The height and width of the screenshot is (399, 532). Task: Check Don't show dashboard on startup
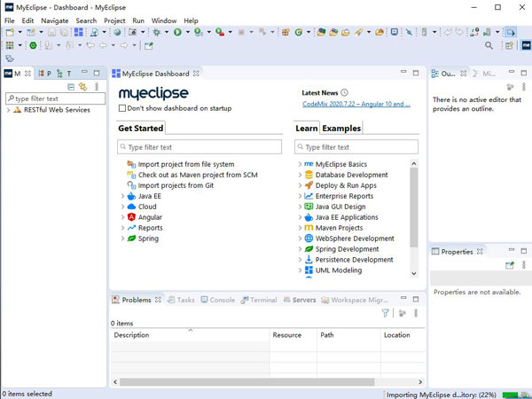pos(122,108)
